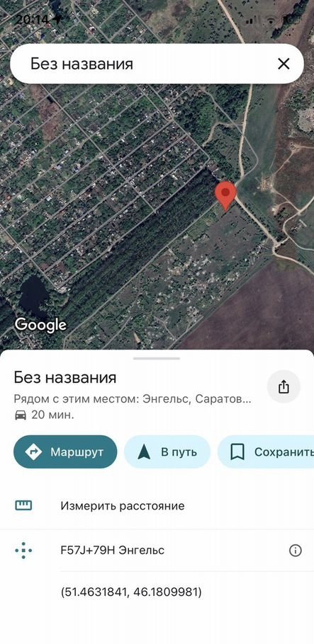This screenshot has height=644, width=314.
Task: Start navigation with В путь
Action: (x=167, y=452)
